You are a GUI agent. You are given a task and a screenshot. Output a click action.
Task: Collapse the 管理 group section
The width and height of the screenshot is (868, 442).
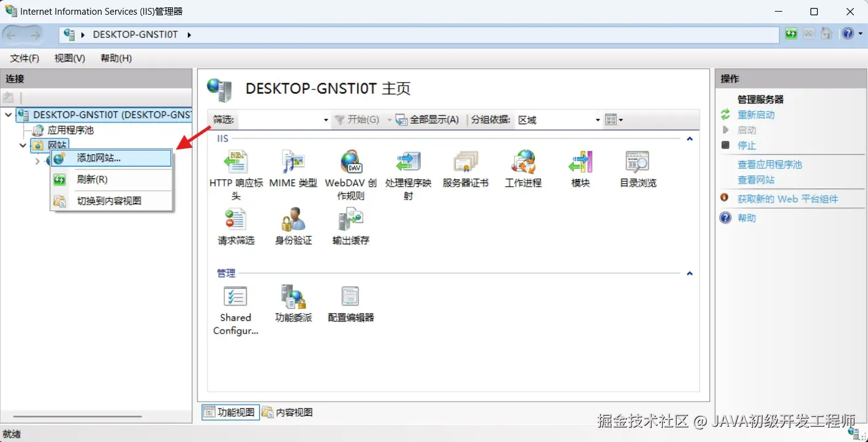tap(690, 274)
